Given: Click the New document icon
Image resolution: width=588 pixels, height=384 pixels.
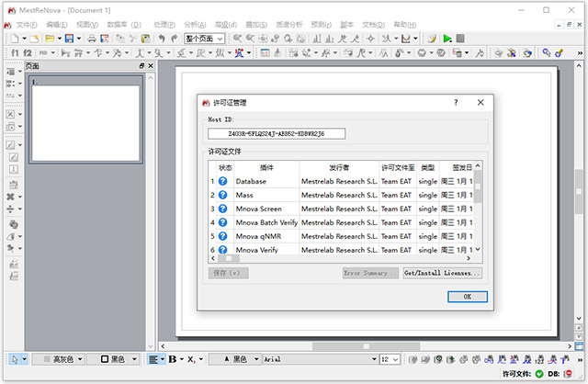Looking at the screenshot, I should 15,39.
